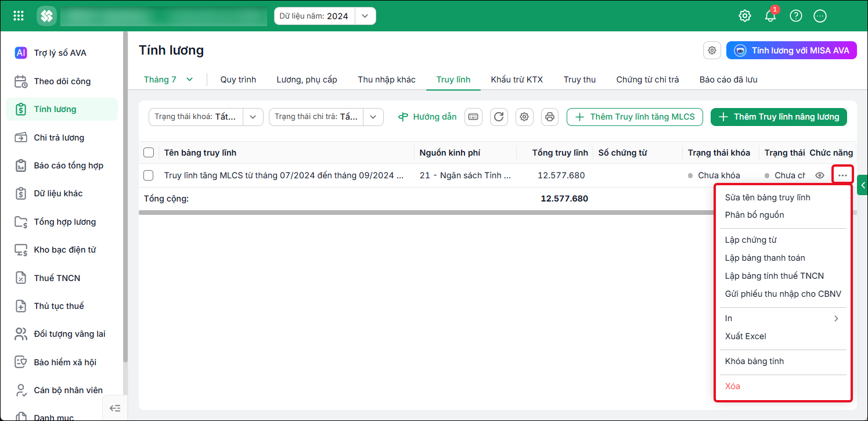Choose Gửi phiếu thu nhập cho CBNV

click(783, 294)
